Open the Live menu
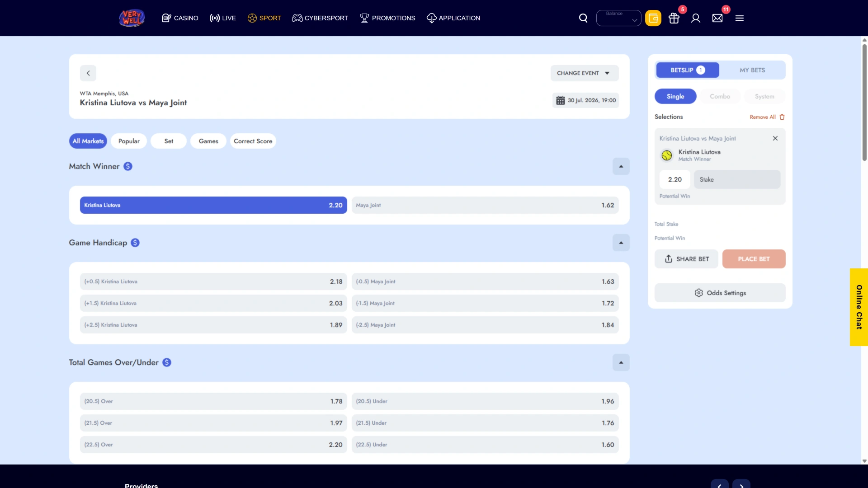The height and width of the screenshot is (488, 868). (x=223, y=18)
